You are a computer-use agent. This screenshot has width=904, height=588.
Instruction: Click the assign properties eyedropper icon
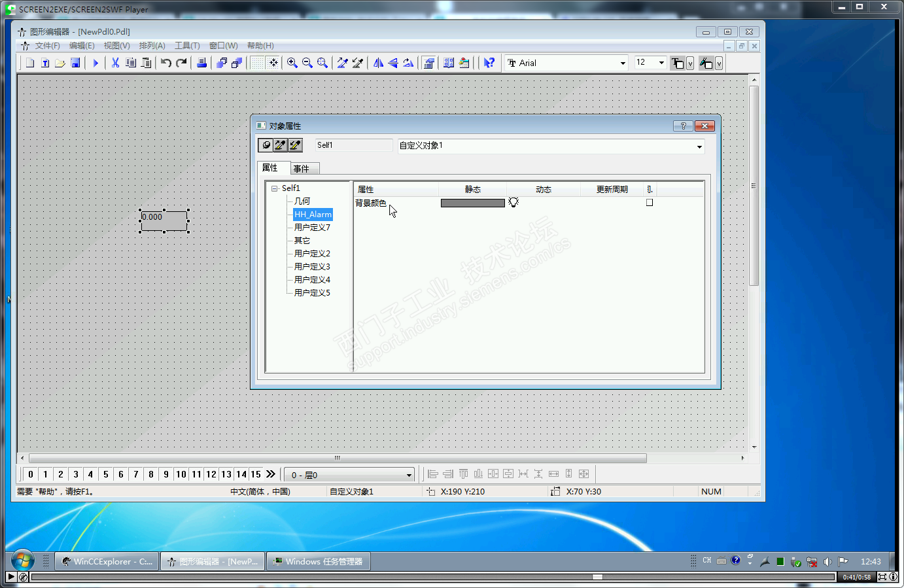(x=358, y=63)
